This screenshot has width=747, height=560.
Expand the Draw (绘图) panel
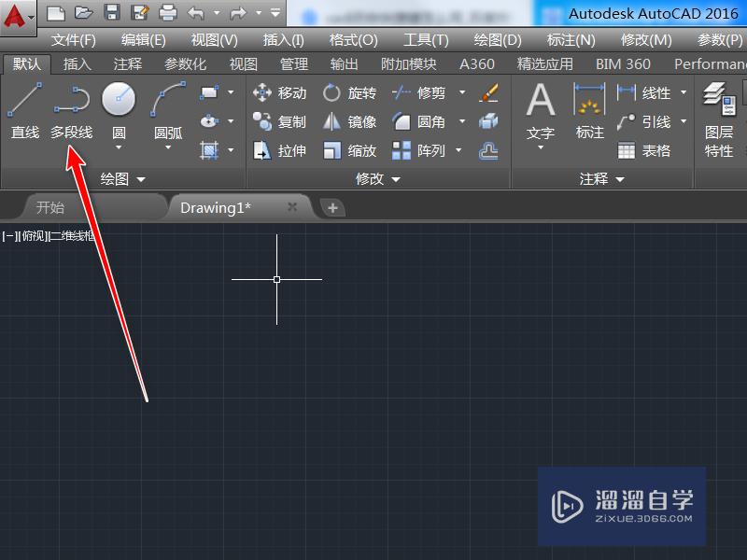[x=123, y=179]
